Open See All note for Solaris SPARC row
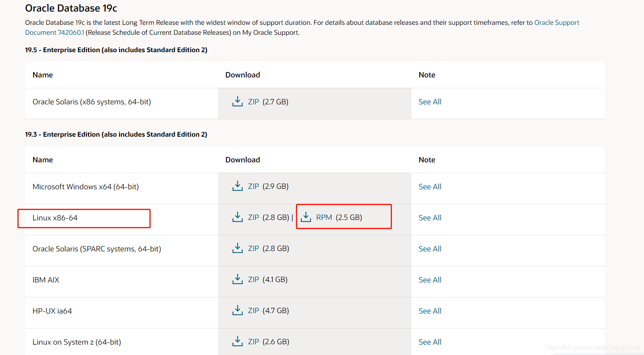This screenshot has width=644, height=355. point(430,249)
